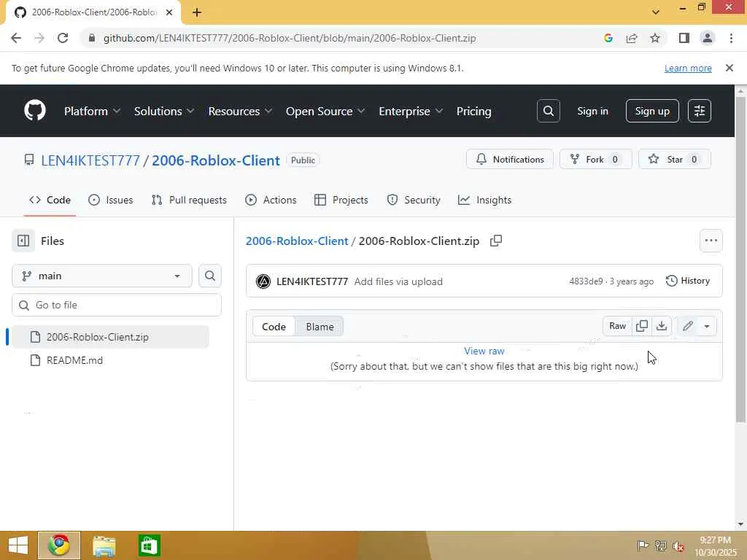The height and width of the screenshot is (560, 747).
Task: Click the address bar URL
Action: pyautogui.click(x=290, y=38)
